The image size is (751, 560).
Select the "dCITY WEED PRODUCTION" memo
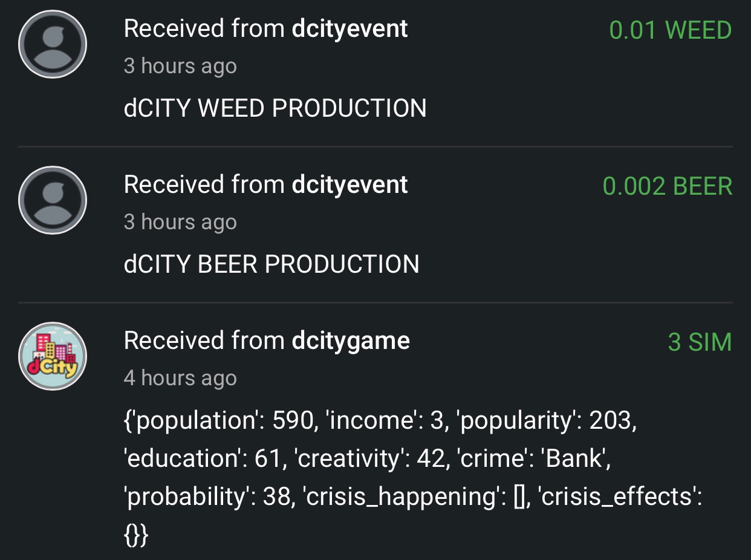click(275, 108)
